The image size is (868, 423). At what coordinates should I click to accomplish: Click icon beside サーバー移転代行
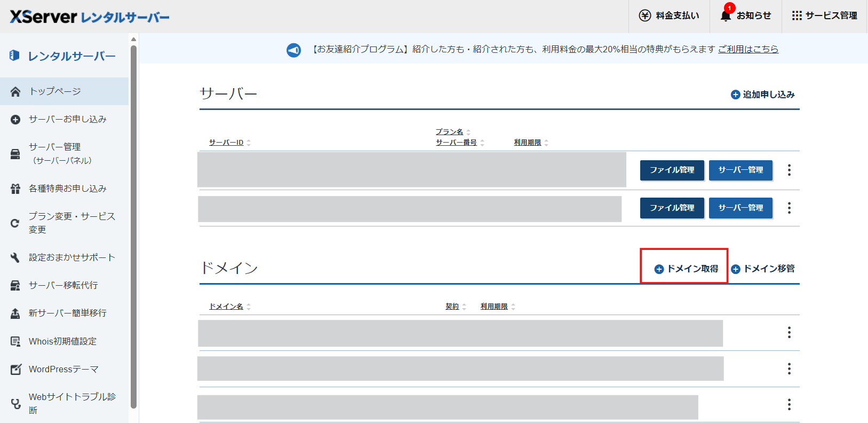tap(15, 285)
